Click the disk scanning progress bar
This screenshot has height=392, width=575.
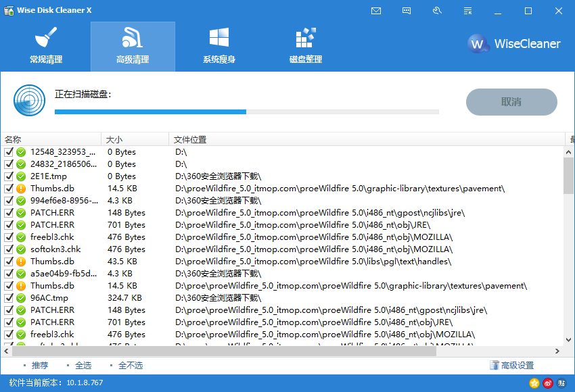point(247,112)
